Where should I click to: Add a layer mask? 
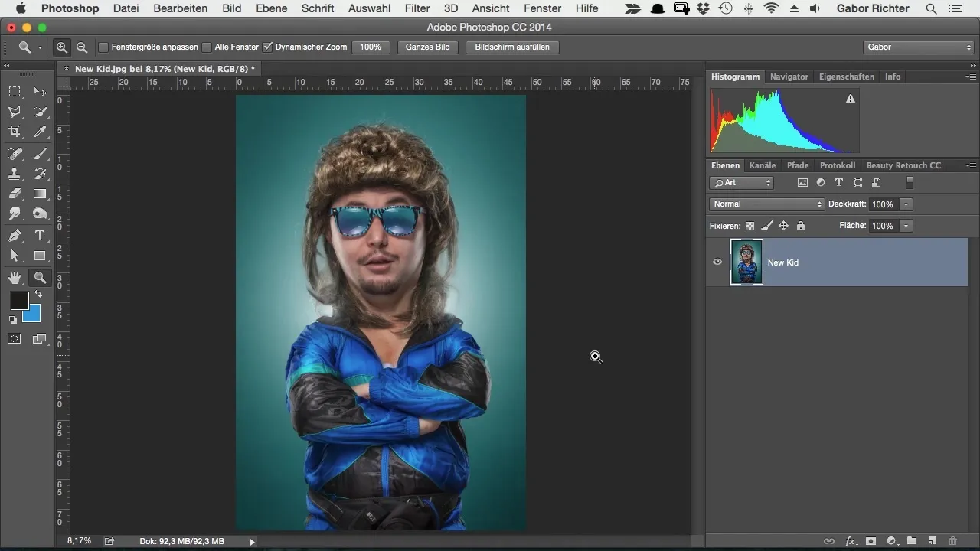point(871,541)
